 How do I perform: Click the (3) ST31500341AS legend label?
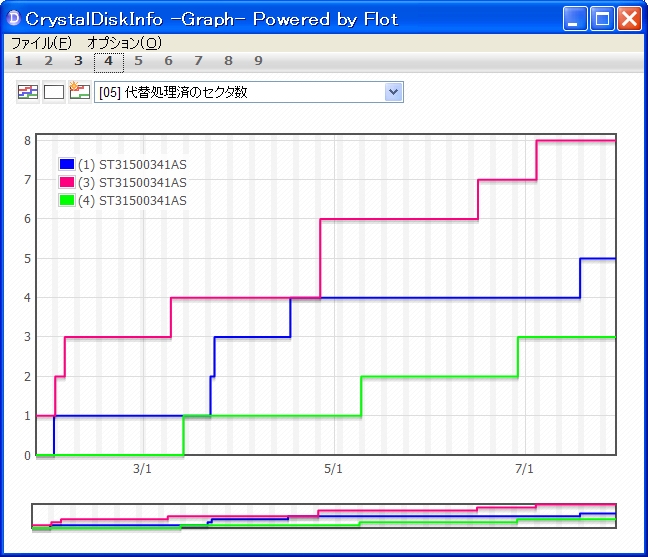coord(132,182)
